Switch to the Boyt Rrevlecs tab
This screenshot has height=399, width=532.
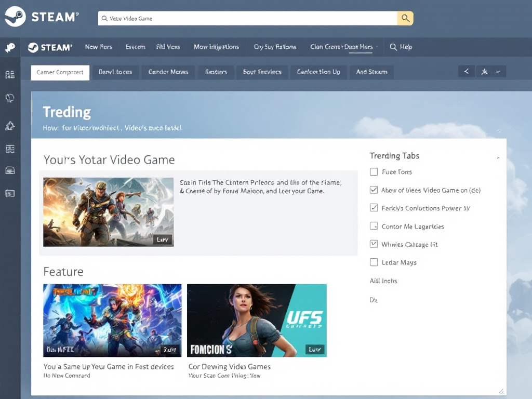(262, 72)
